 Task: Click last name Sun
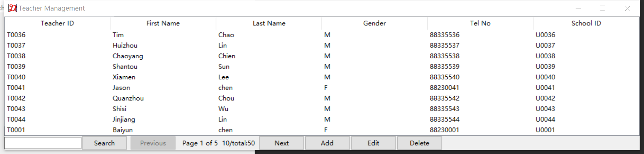click(x=224, y=66)
